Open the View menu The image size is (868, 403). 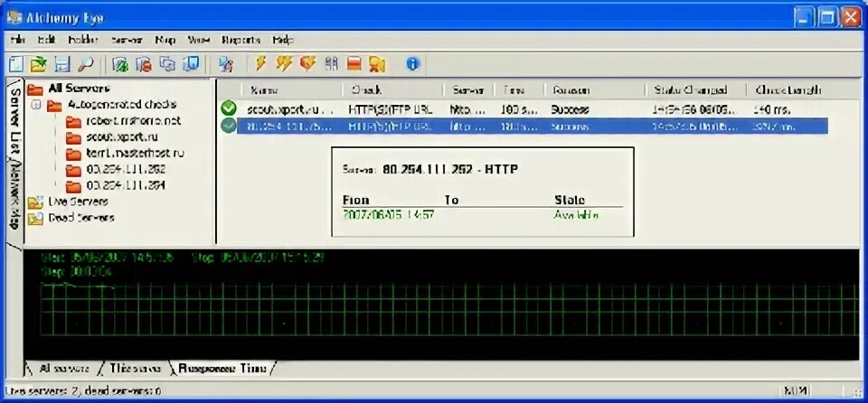click(199, 40)
